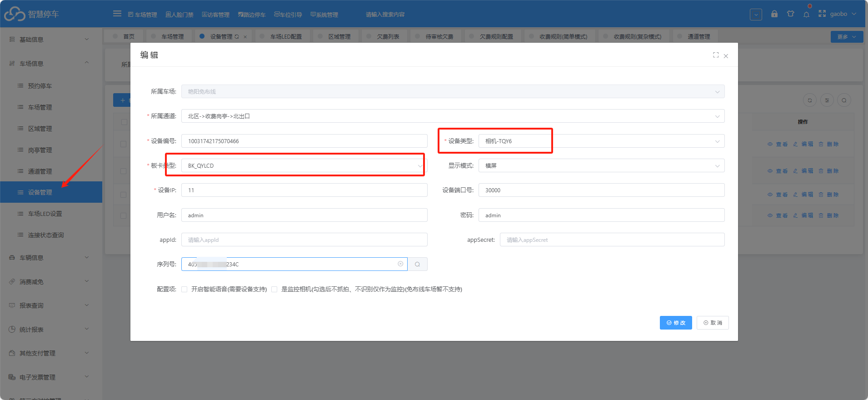Open the 设备类型 dropdown showing 相机-TQY6
This screenshot has width=868, height=400.
pos(601,141)
